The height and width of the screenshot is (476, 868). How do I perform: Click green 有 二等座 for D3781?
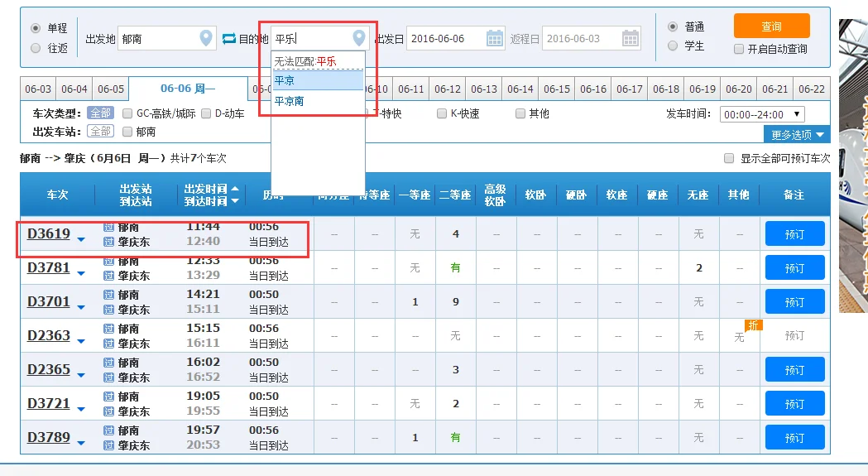pyautogui.click(x=456, y=267)
